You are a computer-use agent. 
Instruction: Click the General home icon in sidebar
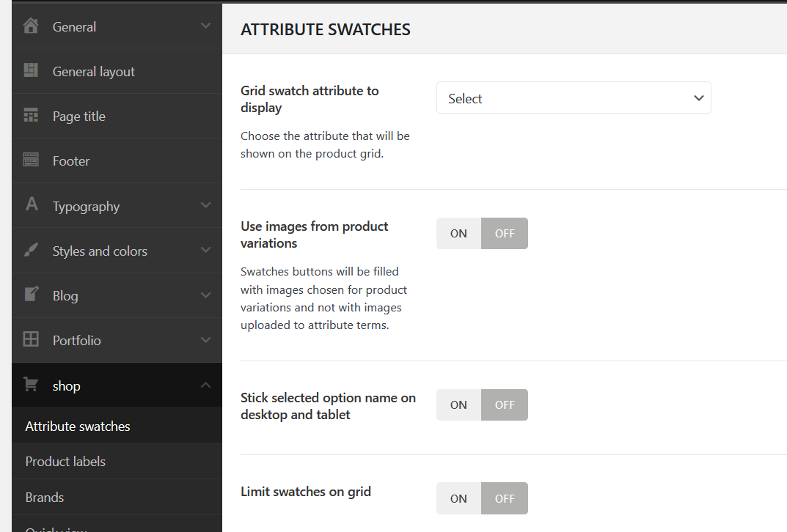click(x=31, y=26)
